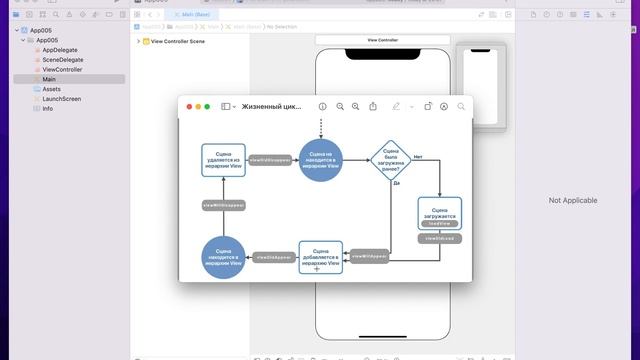Open the Issue navigator warning icon
640x360 pixels.
(69, 15)
